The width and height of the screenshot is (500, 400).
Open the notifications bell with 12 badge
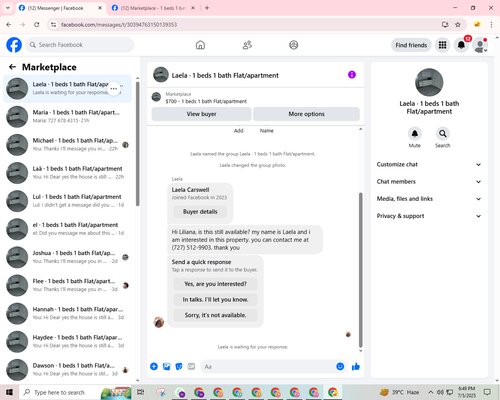(461, 45)
